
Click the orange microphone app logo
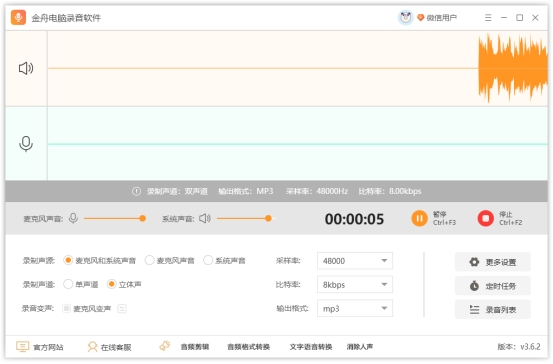click(x=18, y=17)
